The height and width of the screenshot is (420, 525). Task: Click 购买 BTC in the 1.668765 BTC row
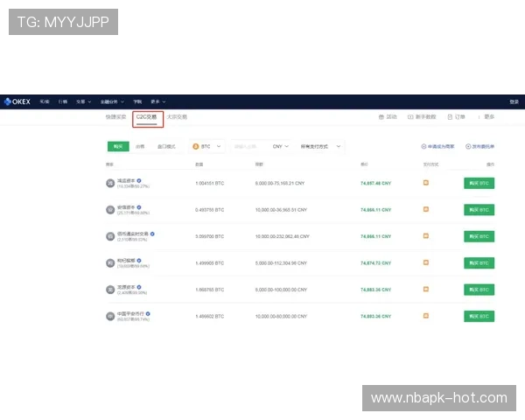[479, 290]
